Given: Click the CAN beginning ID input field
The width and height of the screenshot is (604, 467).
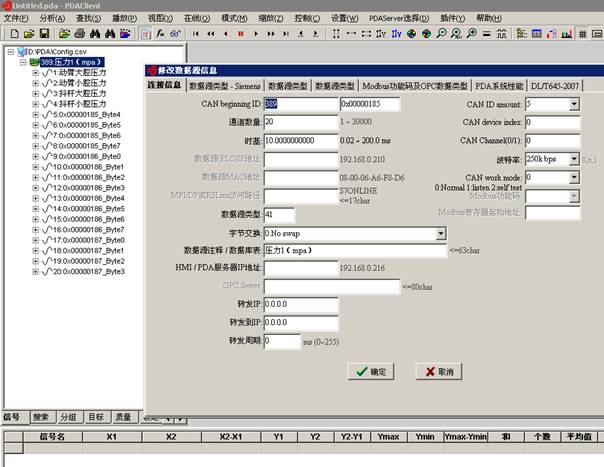Looking at the screenshot, I should [301, 104].
